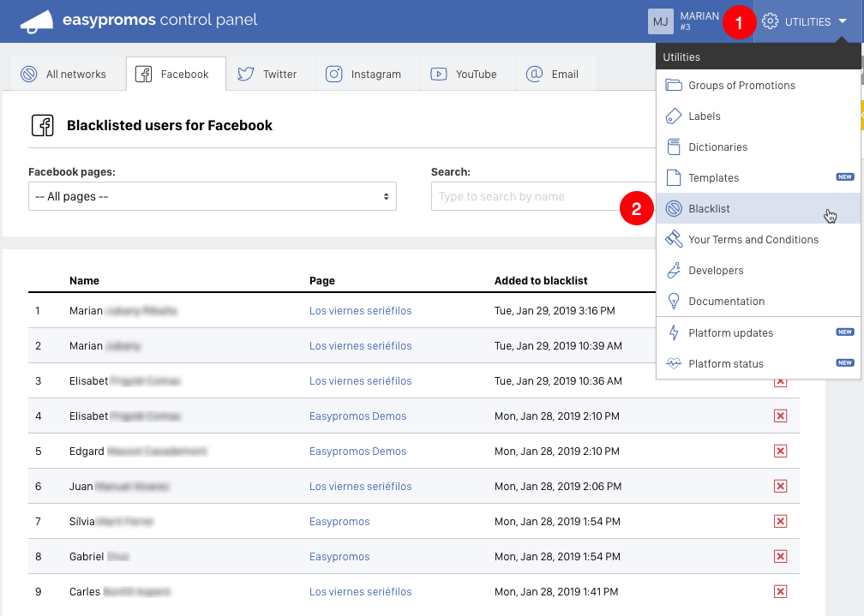The width and height of the screenshot is (864, 616).
Task: Click the Added to blacklist column header
Action: pos(541,280)
